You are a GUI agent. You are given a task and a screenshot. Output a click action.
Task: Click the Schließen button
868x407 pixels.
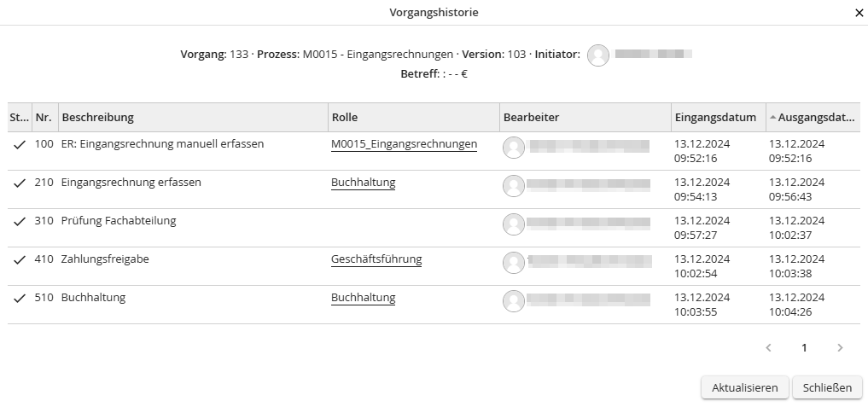pos(827,387)
